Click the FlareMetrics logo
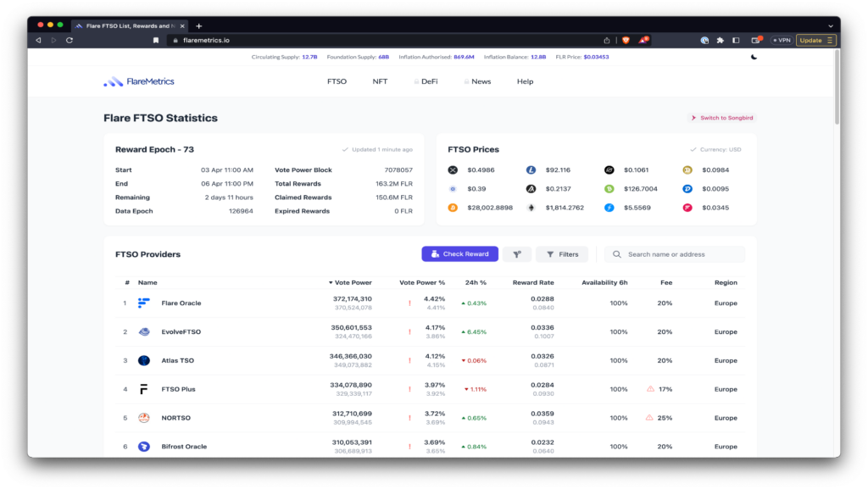Image resolution: width=868 pixels, height=489 pixels. tap(139, 81)
